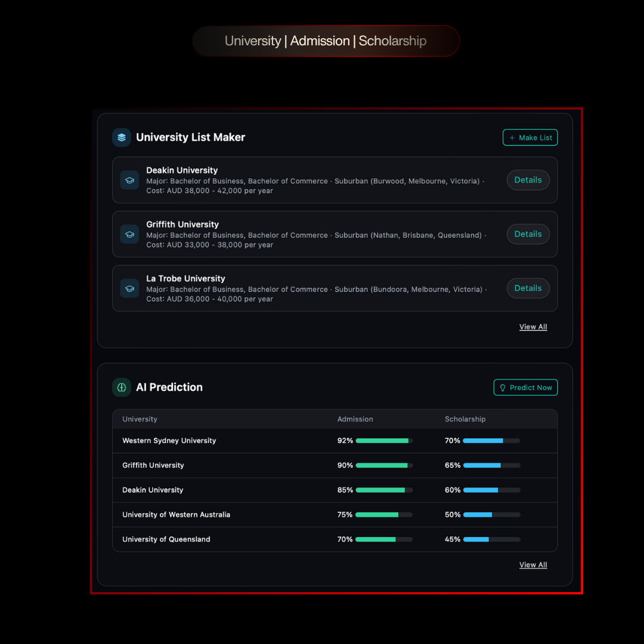Click the La Trobe University card title
The height and width of the screenshot is (644, 644).
[x=185, y=278]
